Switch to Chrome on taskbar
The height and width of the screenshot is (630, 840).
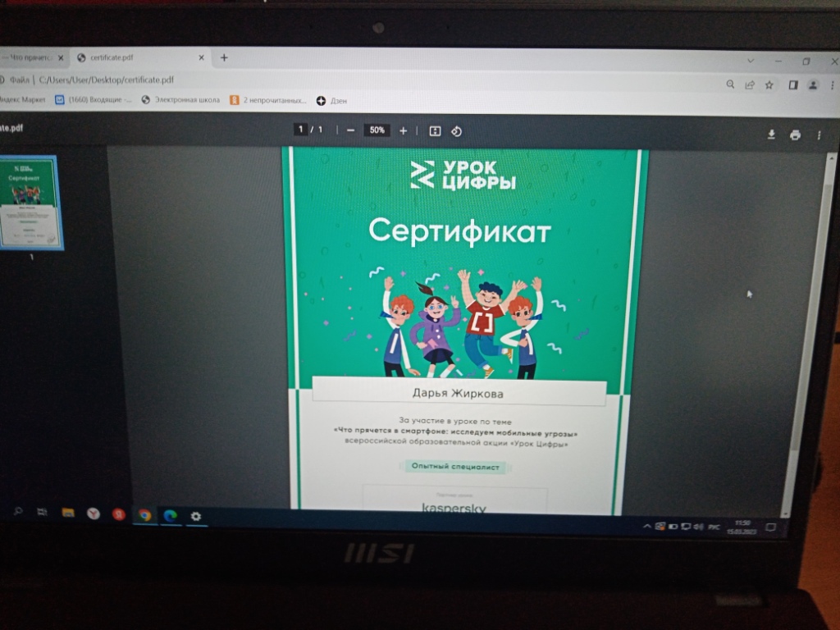point(144,515)
